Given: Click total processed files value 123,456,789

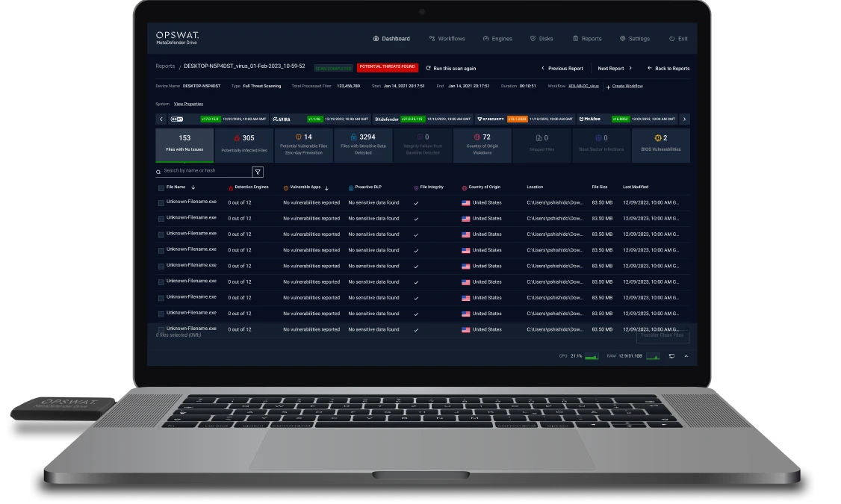Looking at the screenshot, I should pos(349,86).
